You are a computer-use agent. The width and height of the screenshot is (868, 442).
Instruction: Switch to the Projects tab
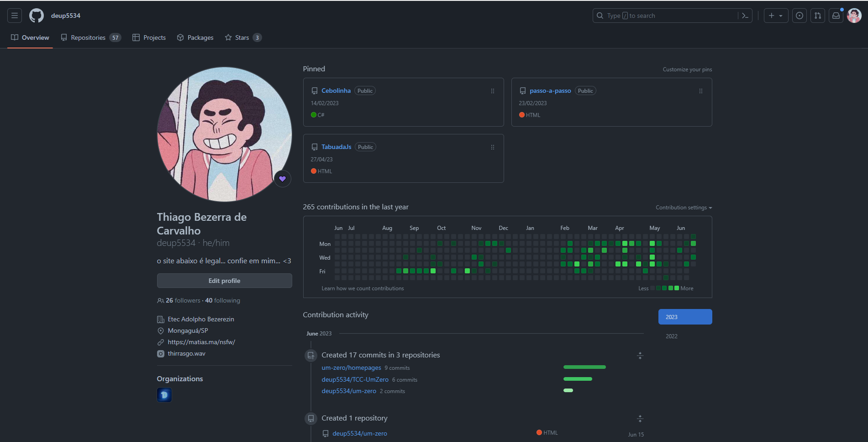pyautogui.click(x=149, y=37)
